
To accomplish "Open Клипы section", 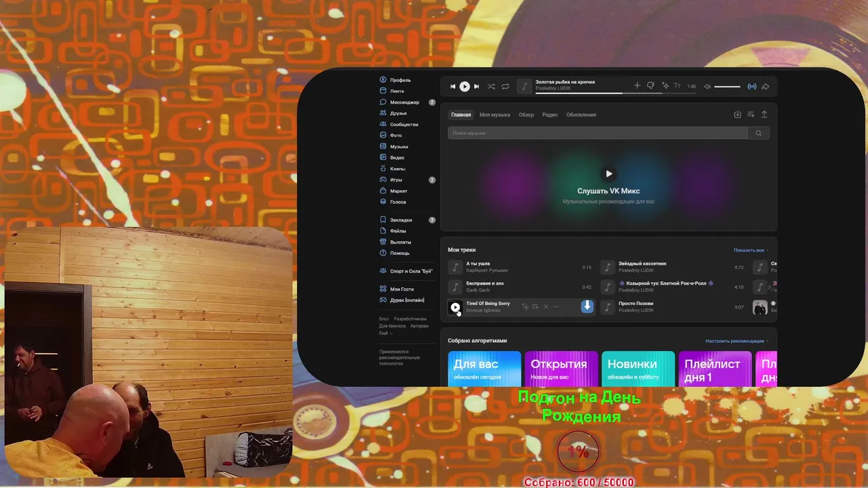I will [x=398, y=169].
